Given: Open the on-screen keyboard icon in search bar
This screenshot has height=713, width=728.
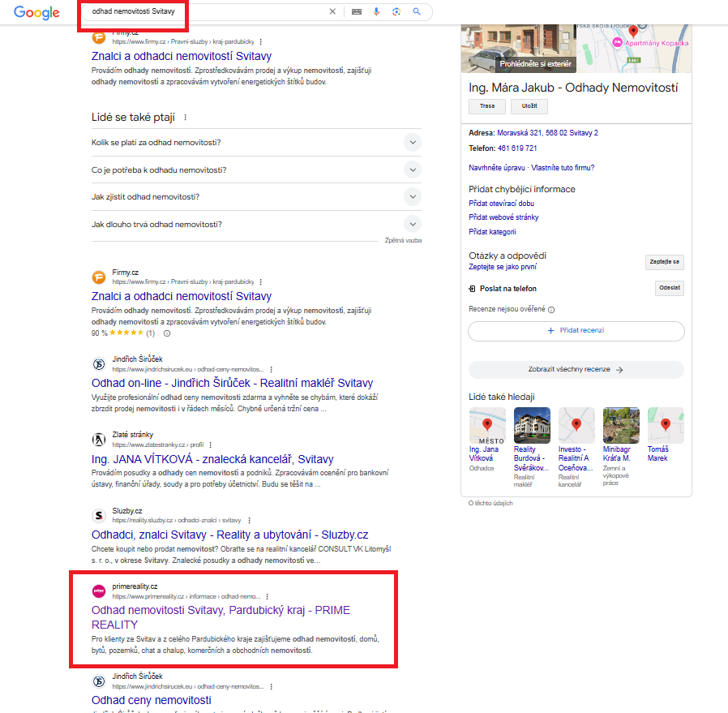Looking at the screenshot, I should point(357,11).
